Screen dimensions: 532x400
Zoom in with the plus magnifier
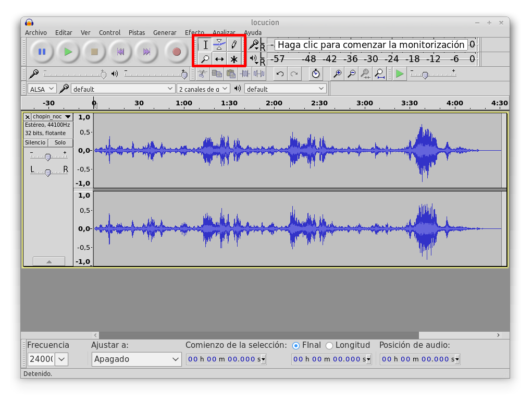337,74
